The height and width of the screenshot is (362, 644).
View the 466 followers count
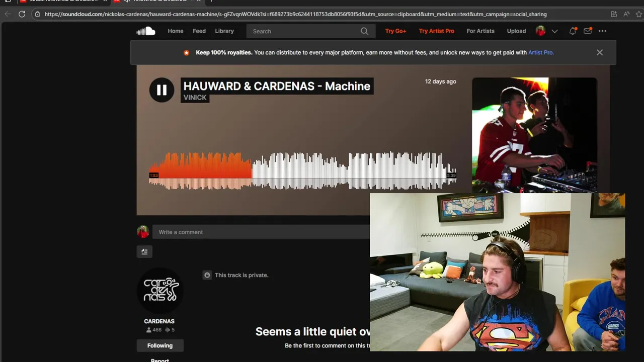pyautogui.click(x=154, y=330)
